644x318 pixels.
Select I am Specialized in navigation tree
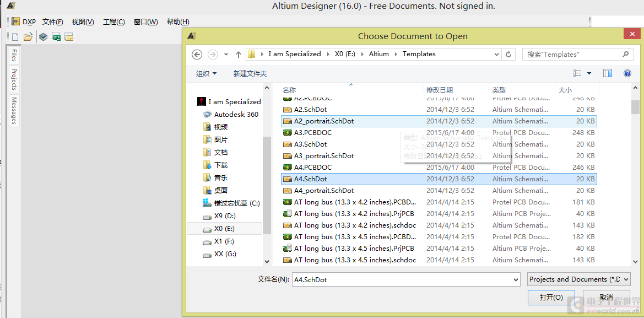click(x=229, y=101)
